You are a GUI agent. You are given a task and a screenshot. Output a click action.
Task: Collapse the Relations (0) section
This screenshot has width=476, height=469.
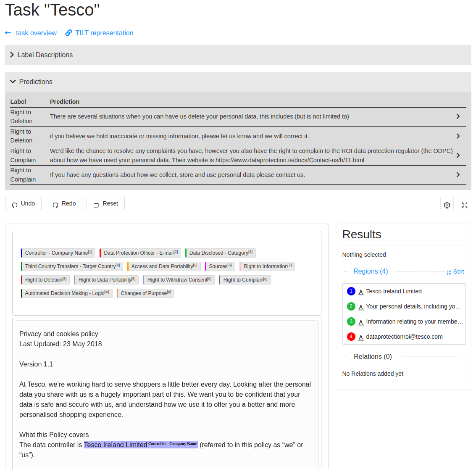tap(373, 357)
